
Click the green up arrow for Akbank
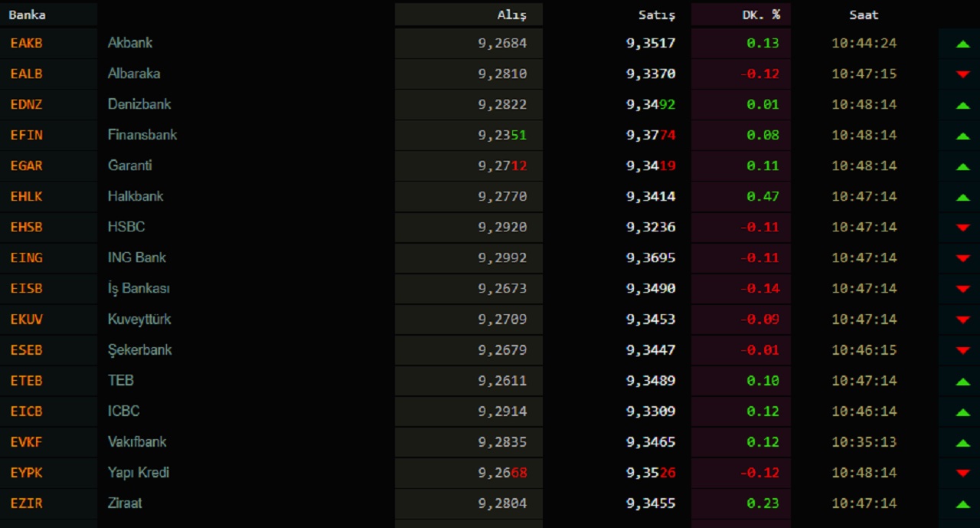tap(962, 44)
